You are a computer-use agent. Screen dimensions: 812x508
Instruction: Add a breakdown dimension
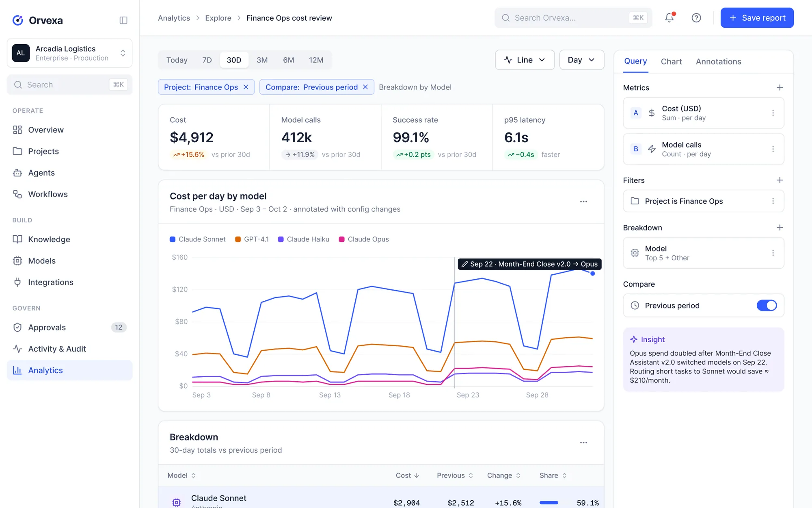780,228
